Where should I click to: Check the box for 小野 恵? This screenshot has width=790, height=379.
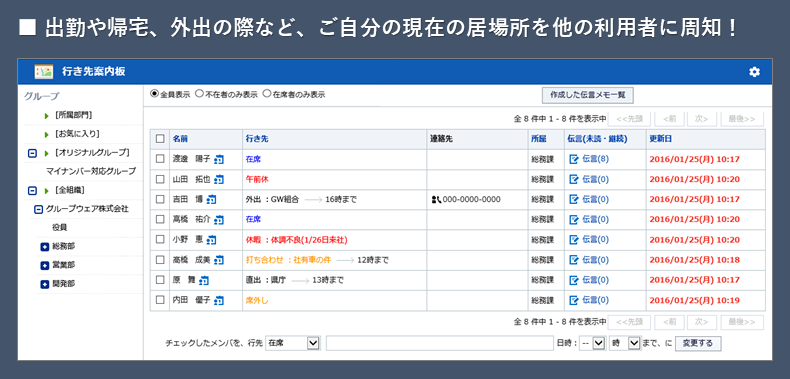(x=160, y=239)
